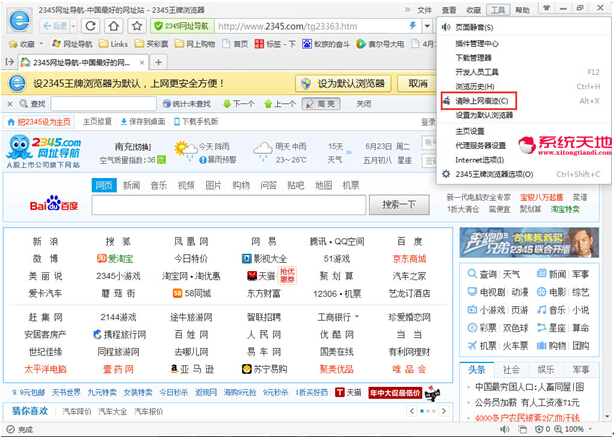Open 查看 menu
This screenshot has height=439, width=614.
pos(449,10)
